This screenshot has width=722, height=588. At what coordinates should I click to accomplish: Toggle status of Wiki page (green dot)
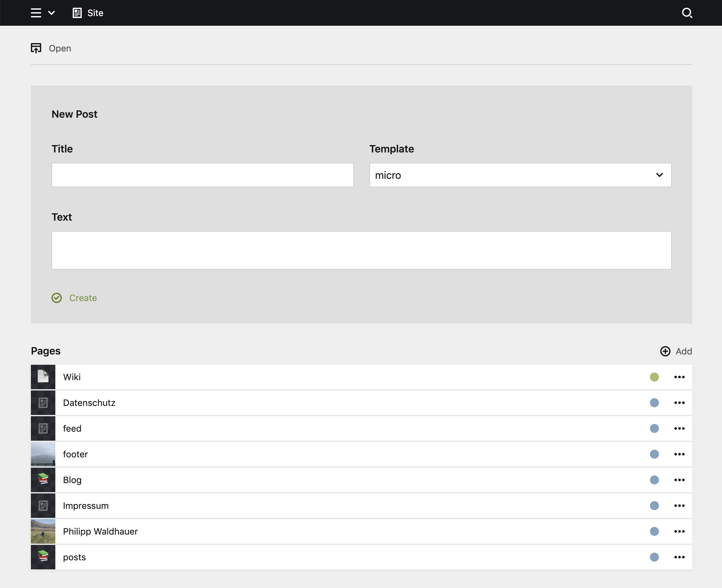click(x=654, y=377)
